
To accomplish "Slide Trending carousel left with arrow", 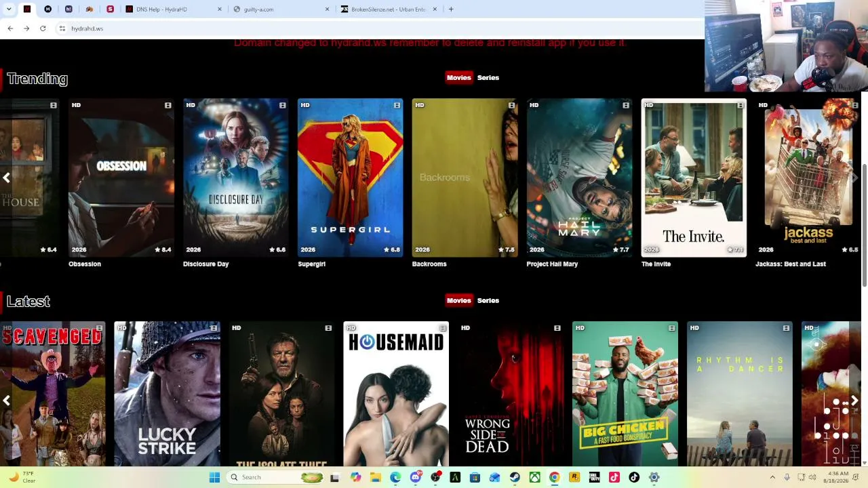I will pyautogui.click(x=6, y=178).
